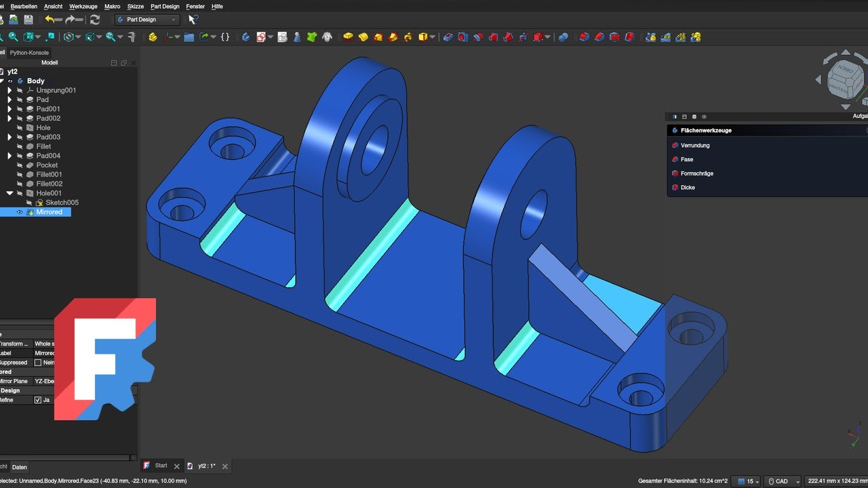
Task: Click the Create body icon in toolbar
Action: 245,37
